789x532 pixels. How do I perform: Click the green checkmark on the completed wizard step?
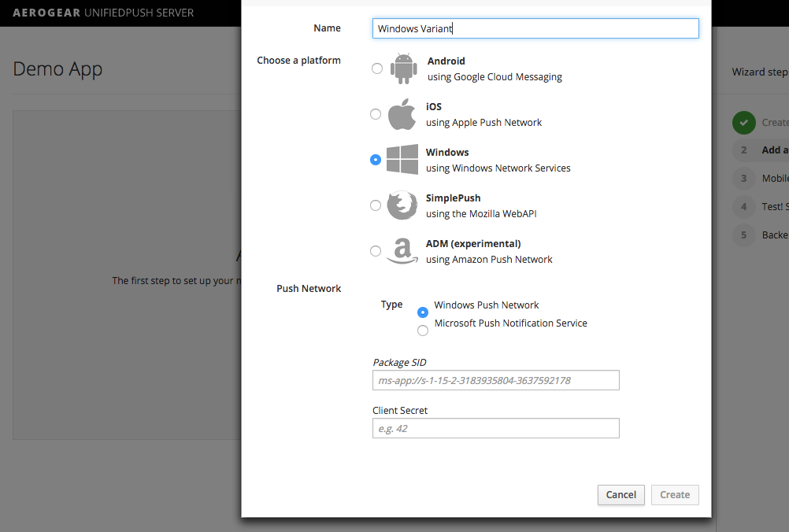[743, 123]
